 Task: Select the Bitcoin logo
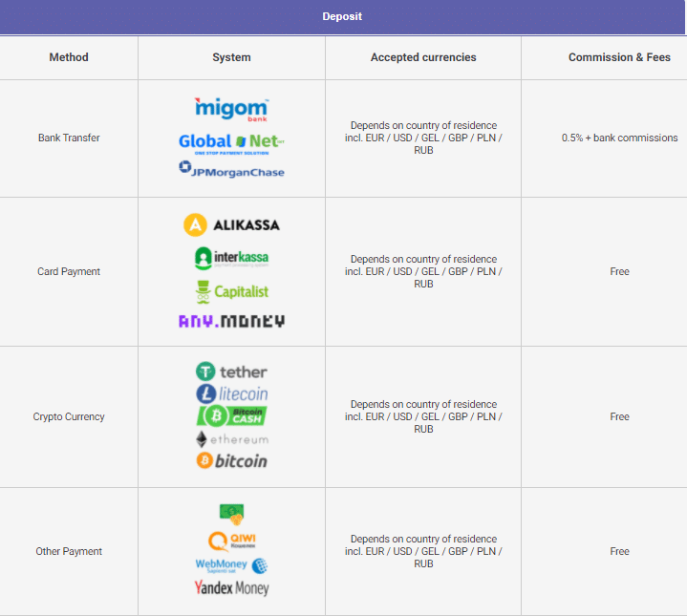point(231,460)
